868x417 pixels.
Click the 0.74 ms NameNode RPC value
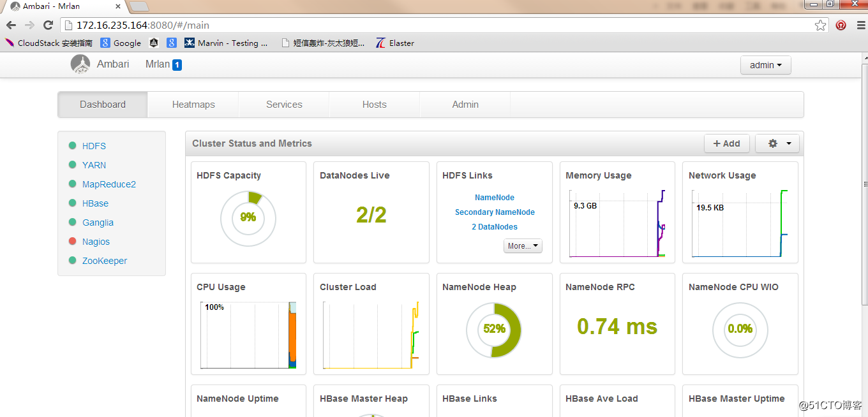point(617,327)
